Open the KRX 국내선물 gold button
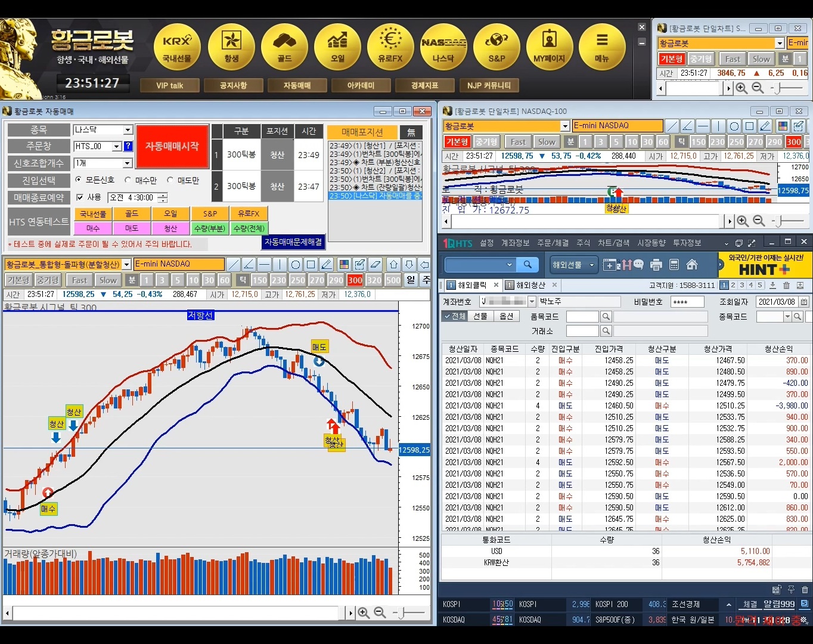The image size is (813, 644). (x=177, y=48)
